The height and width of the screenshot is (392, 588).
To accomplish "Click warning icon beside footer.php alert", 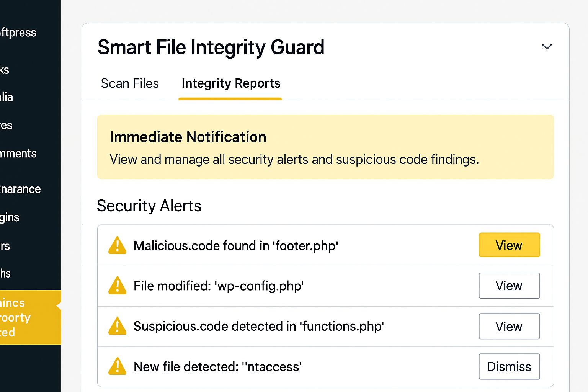I will click(x=117, y=245).
